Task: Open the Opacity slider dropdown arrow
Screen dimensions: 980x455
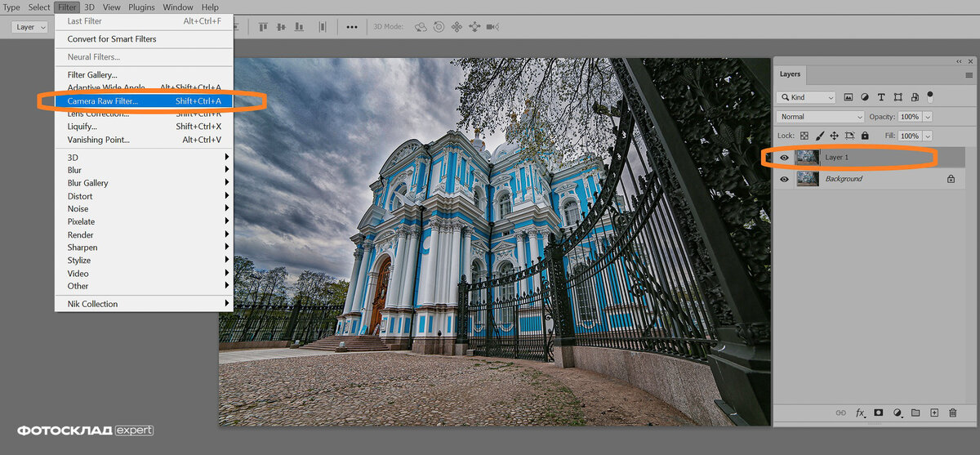Action: [927, 117]
